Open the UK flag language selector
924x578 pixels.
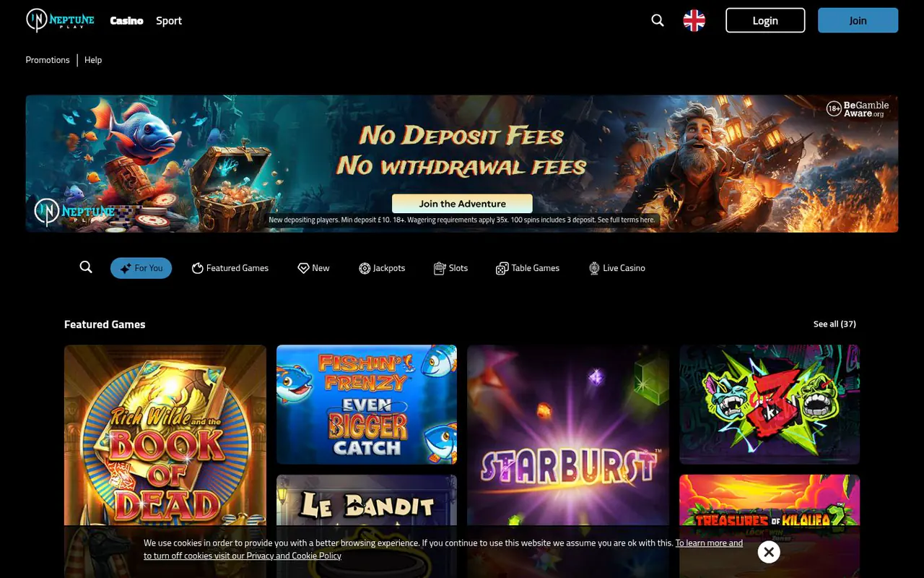(x=694, y=20)
